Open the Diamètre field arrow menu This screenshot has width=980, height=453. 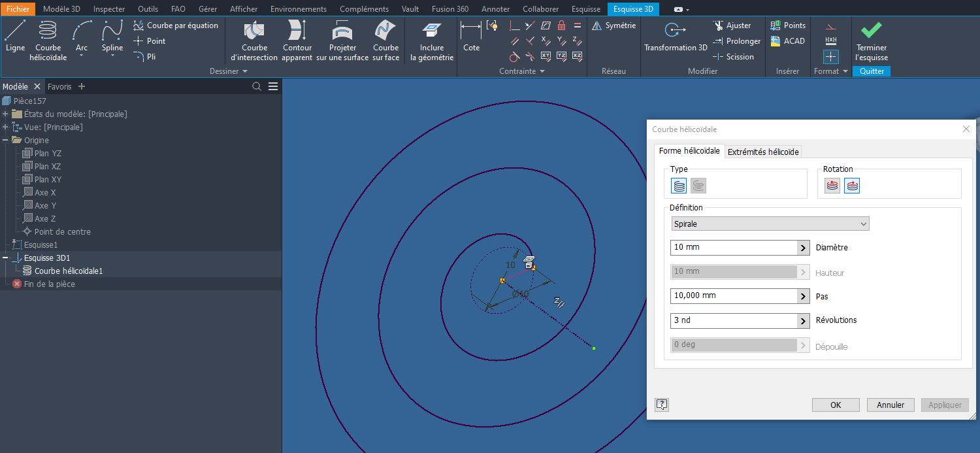click(x=804, y=248)
